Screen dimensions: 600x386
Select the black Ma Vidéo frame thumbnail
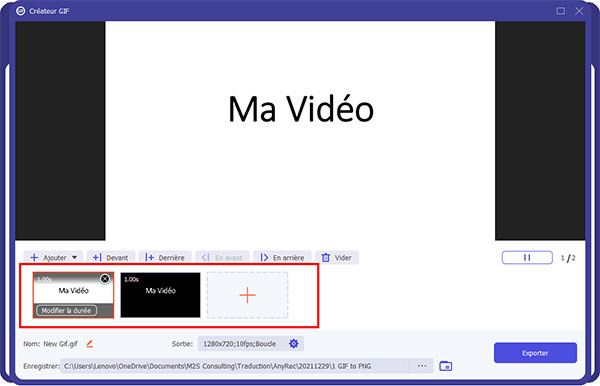coord(160,295)
